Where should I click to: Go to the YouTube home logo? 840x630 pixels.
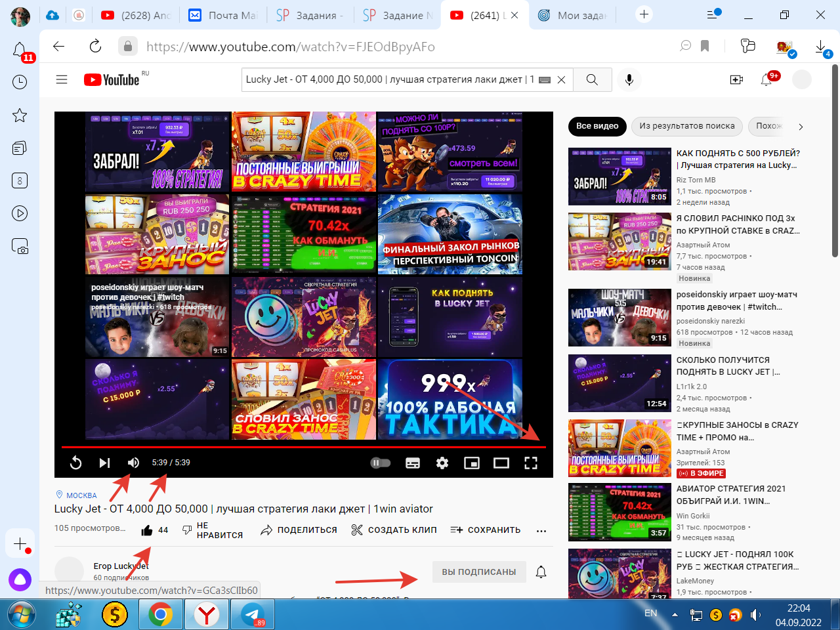click(112, 79)
